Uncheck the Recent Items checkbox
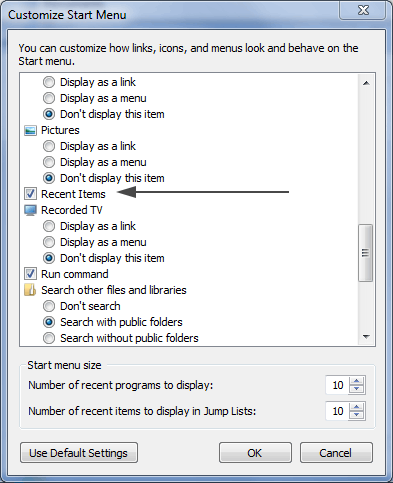 coord(30,194)
